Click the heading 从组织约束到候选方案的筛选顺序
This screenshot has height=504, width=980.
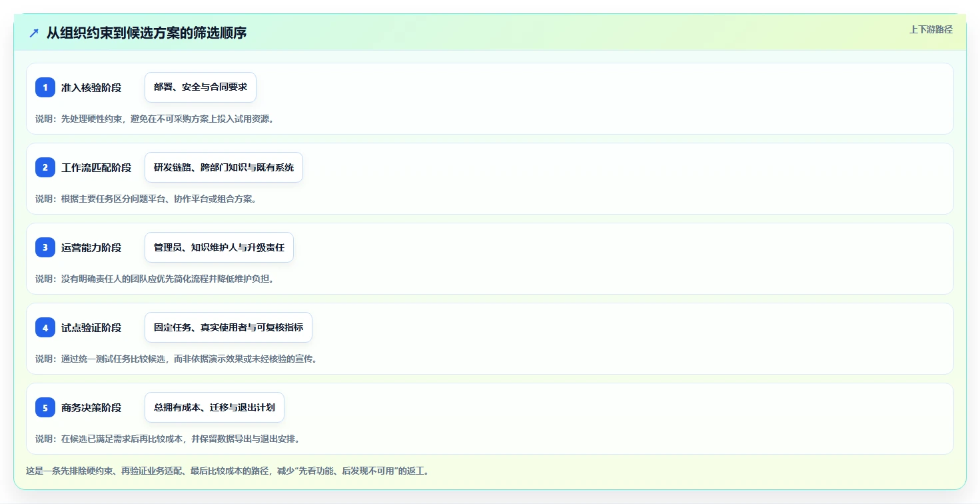(x=147, y=33)
